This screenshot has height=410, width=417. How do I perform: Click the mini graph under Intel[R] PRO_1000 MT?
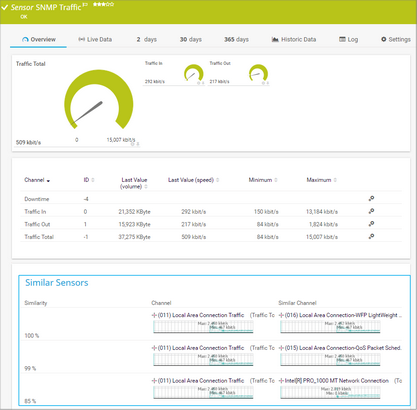[330, 392]
